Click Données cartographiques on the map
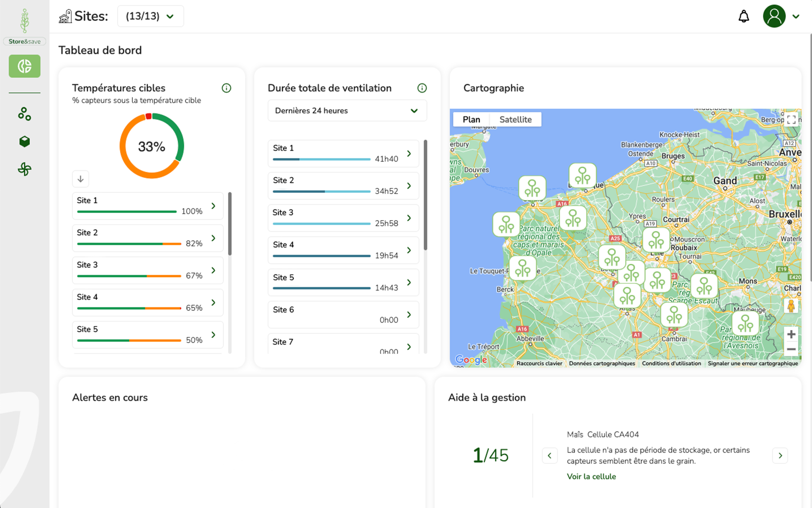The image size is (812, 508). tap(602, 363)
